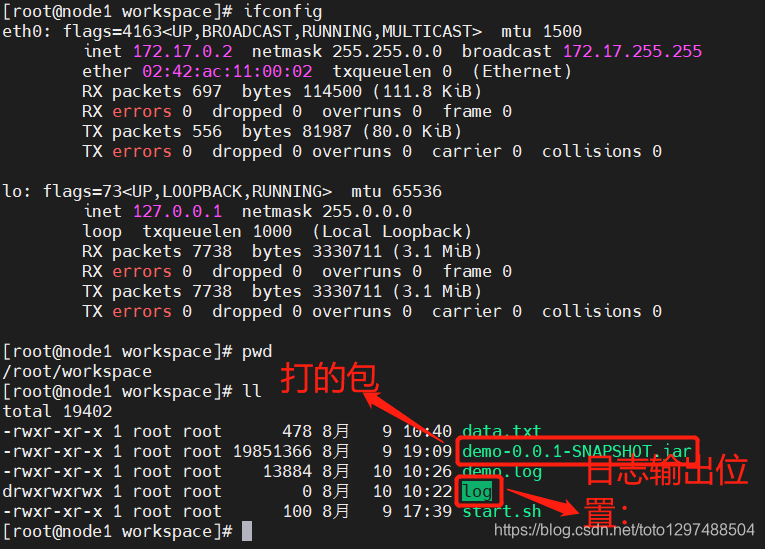765x549 pixels.
Task: Click the file size 478 of data.txt
Action: (x=297, y=431)
